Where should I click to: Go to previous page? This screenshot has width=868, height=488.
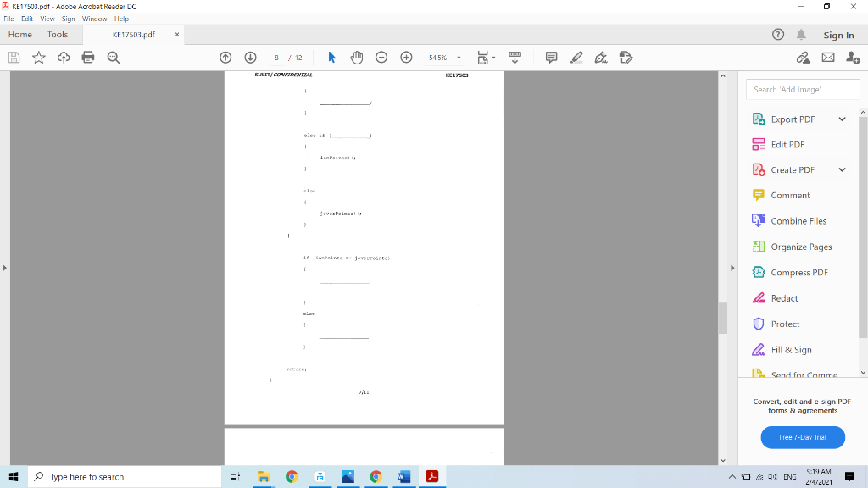tap(225, 58)
